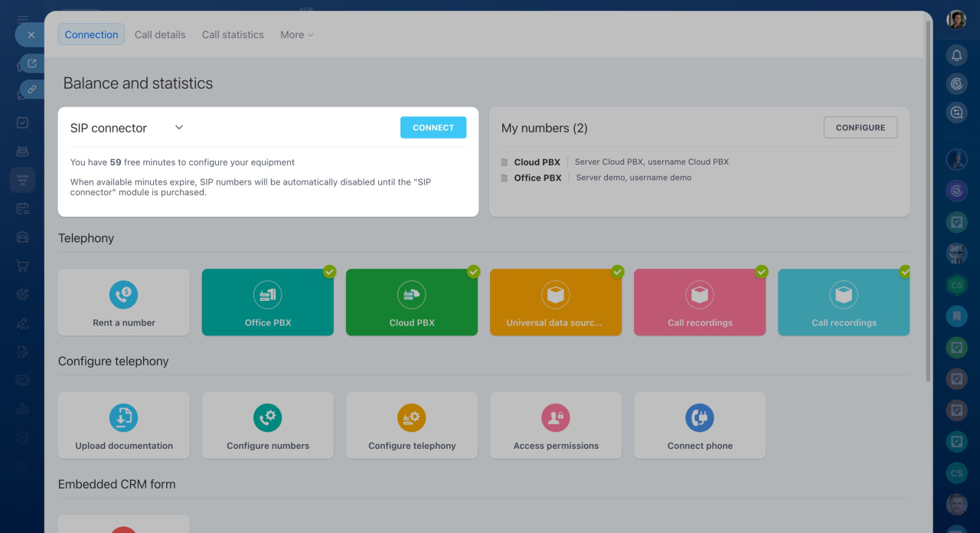Click the Connect phone icon
Viewport: 980px width, 533px height.
[699, 417]
